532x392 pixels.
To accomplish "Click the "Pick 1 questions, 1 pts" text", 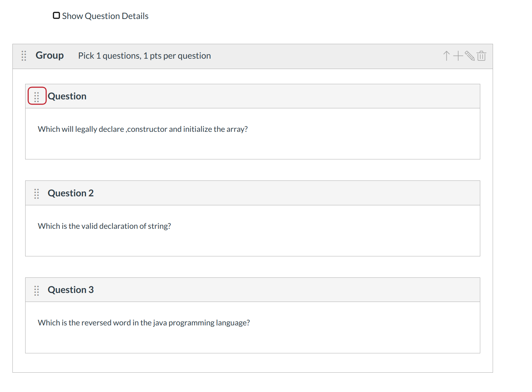I will pos(144,56).
